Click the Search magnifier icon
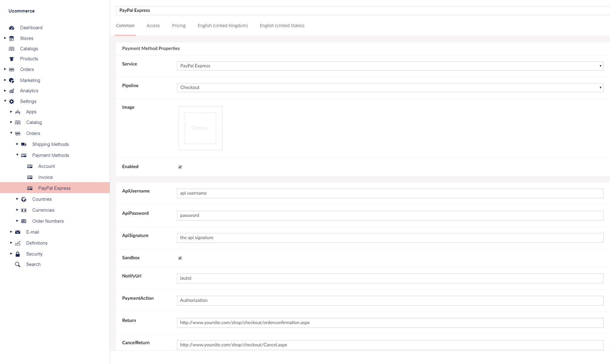The width and height of the screenshot is (610, 364). pos(18,264)
